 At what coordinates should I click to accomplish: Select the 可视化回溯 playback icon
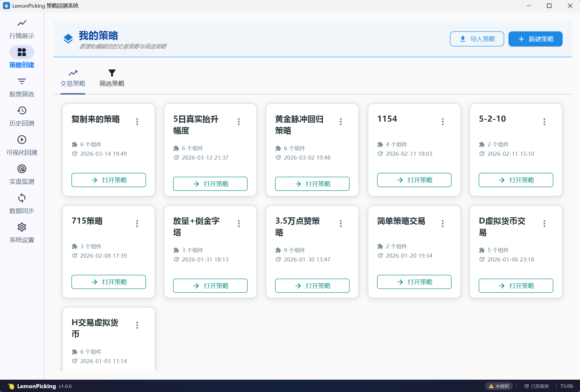tap(22, 145)
